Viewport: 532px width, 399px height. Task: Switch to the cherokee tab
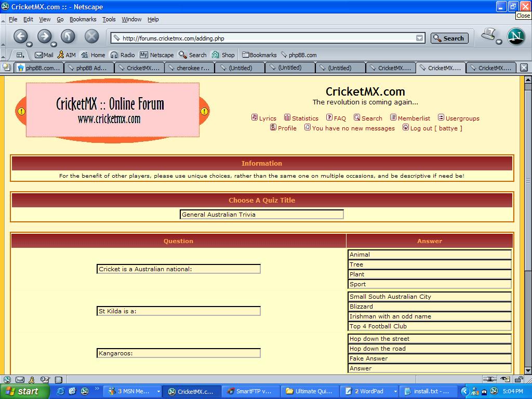(189, 68)
